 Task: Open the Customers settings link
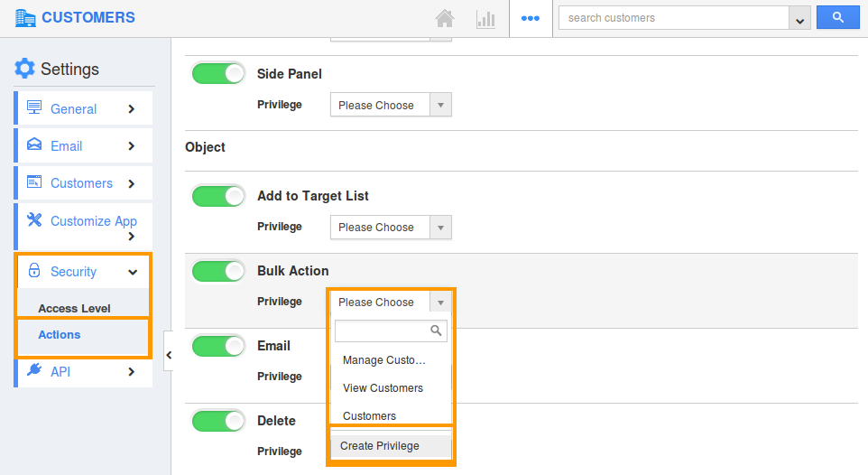(81, 183)
